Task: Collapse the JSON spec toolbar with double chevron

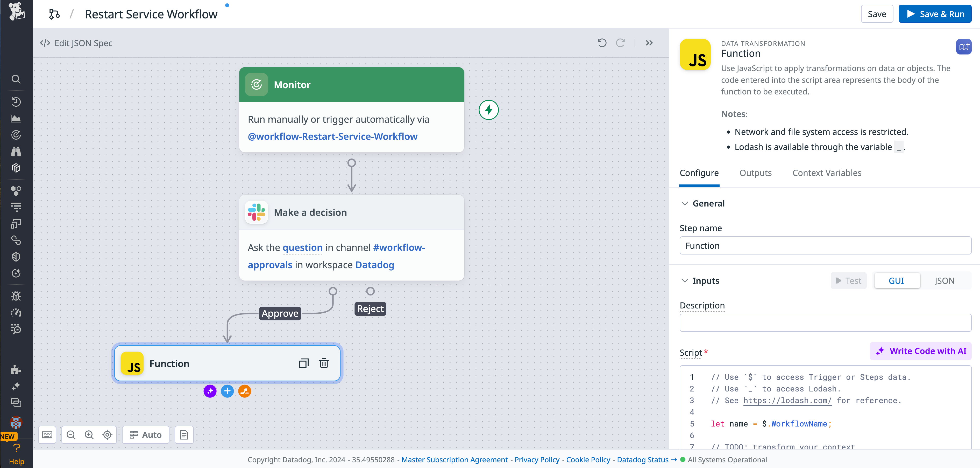Action: (649, 43)
